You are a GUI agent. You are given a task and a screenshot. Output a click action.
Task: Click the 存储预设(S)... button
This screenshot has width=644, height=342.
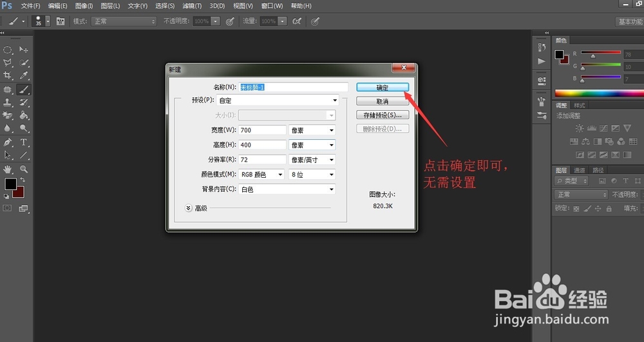click(x=383, y=115)
